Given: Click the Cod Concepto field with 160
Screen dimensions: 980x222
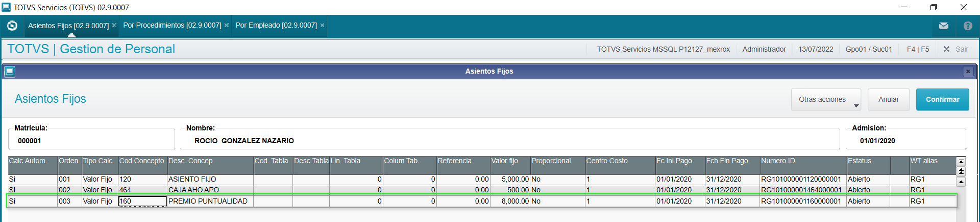Looking at the screenshot, I should coord(142,202).
